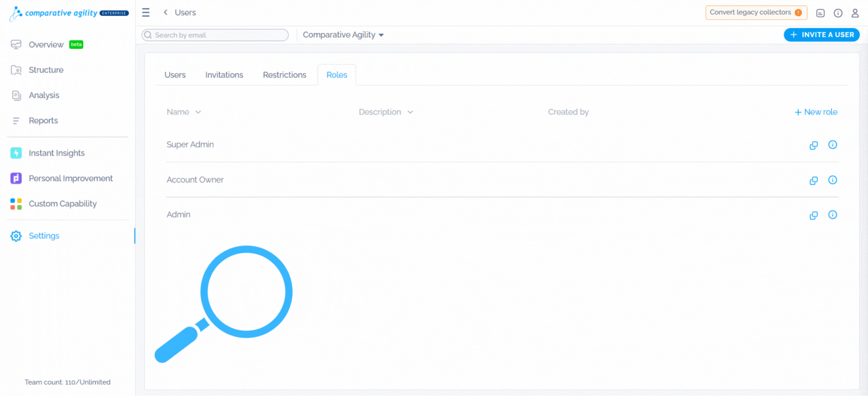Click the orange alert badge on Convert legacy collectors
The width and height of the screenshot is (868, 396).
798,13
